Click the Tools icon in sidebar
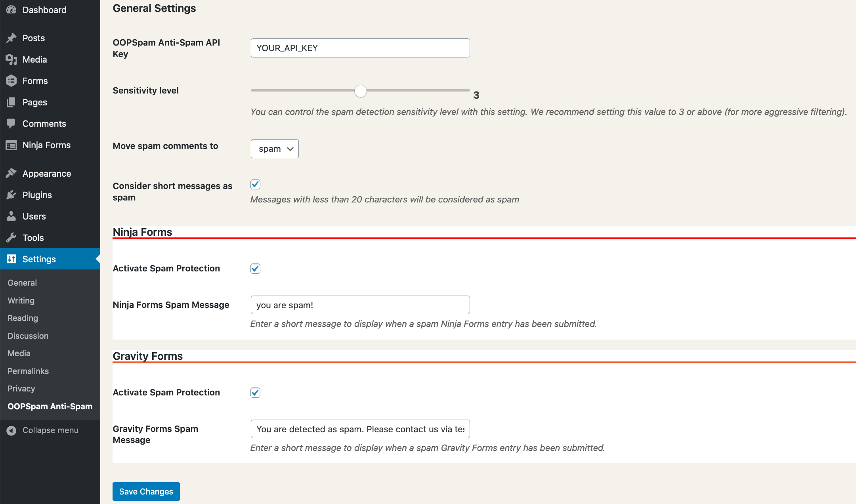Image resolution: width=856 pixels, height=504 pixels. coord(11,238)
